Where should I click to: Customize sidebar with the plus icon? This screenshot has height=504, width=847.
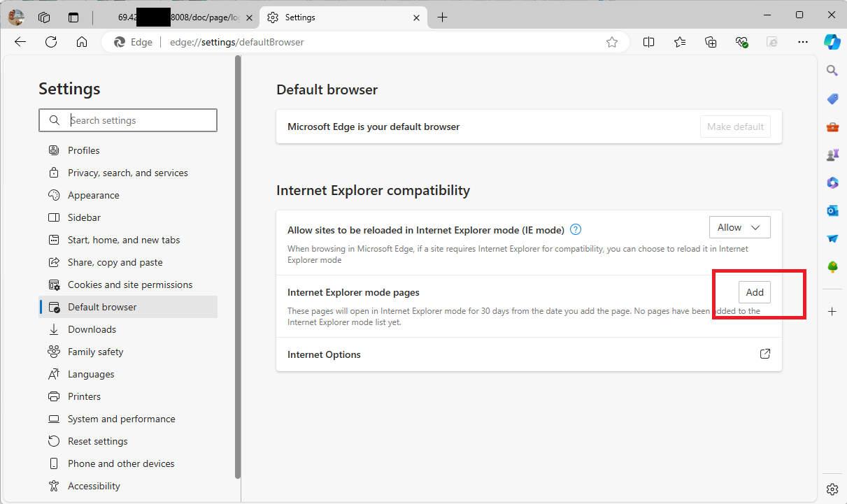(832, 311)
